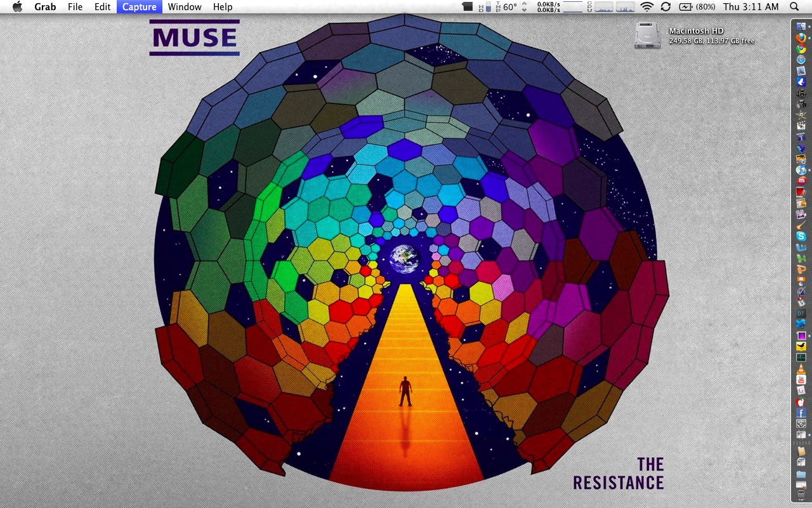Viewport: 812px width, 508px height.
Task: Select the Macintosh HD drive icon
Action: coord(648,35)
